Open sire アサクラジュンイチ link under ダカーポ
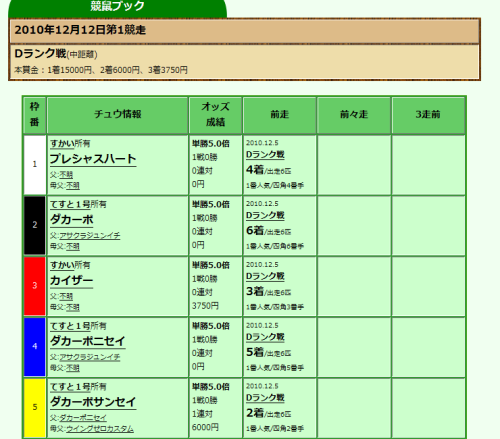Screen dimensions: 500x439 click(90, 236)
